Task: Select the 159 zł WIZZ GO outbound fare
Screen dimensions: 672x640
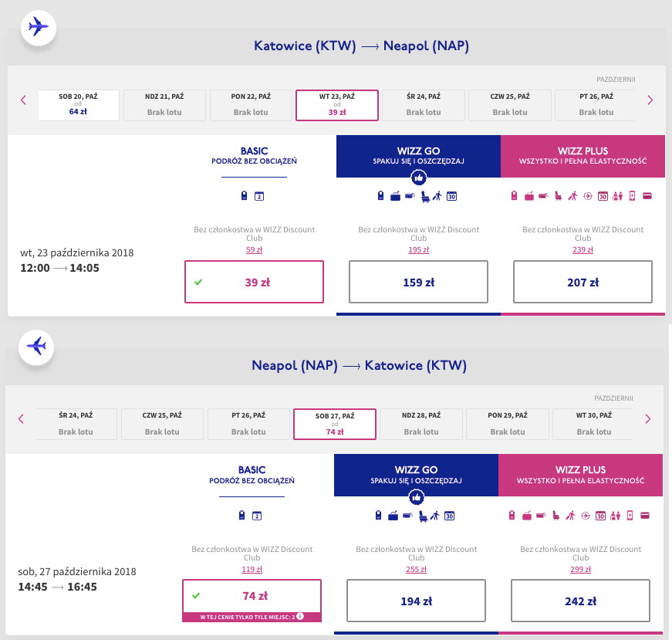Action: click(418, 282)
